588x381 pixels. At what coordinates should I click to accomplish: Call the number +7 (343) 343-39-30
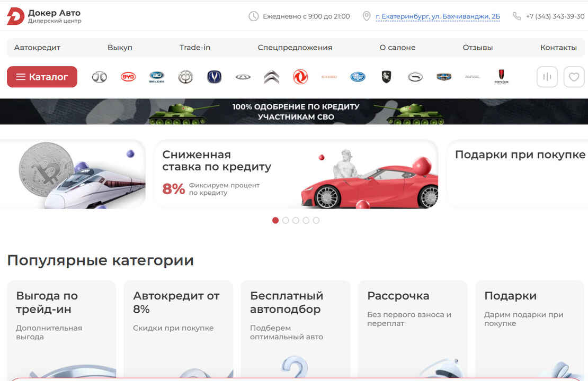pyautogui.click(x=555, y=16)
